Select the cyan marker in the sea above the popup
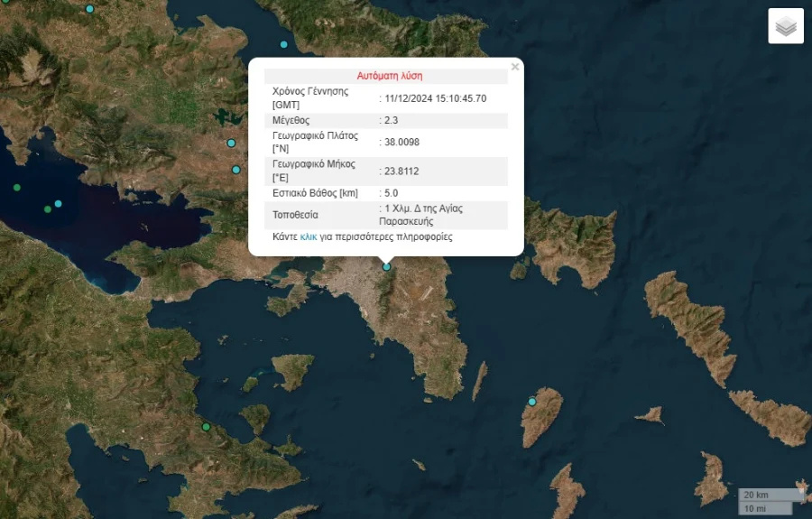 [284, 44]
